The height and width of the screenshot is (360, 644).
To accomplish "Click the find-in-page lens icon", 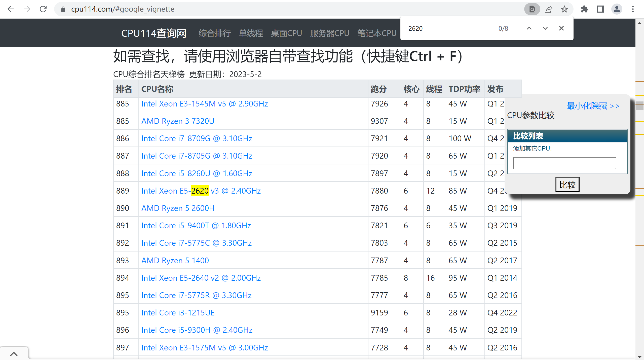I will (532, 9).
